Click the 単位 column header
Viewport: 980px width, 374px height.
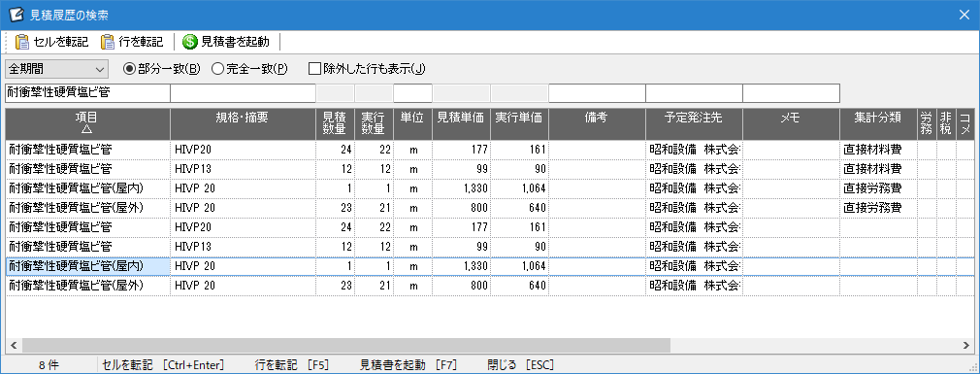412,123
